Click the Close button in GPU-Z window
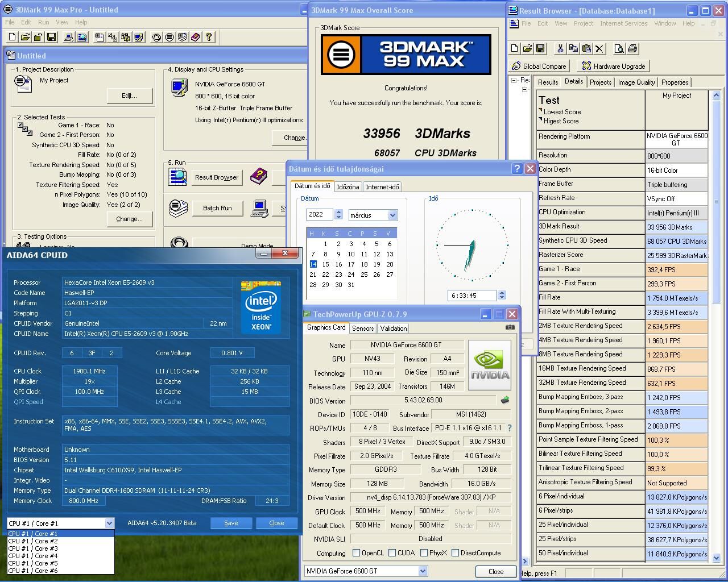Image resolution: width=728 pixels, height=582 pixels. (x=496, y=571)
